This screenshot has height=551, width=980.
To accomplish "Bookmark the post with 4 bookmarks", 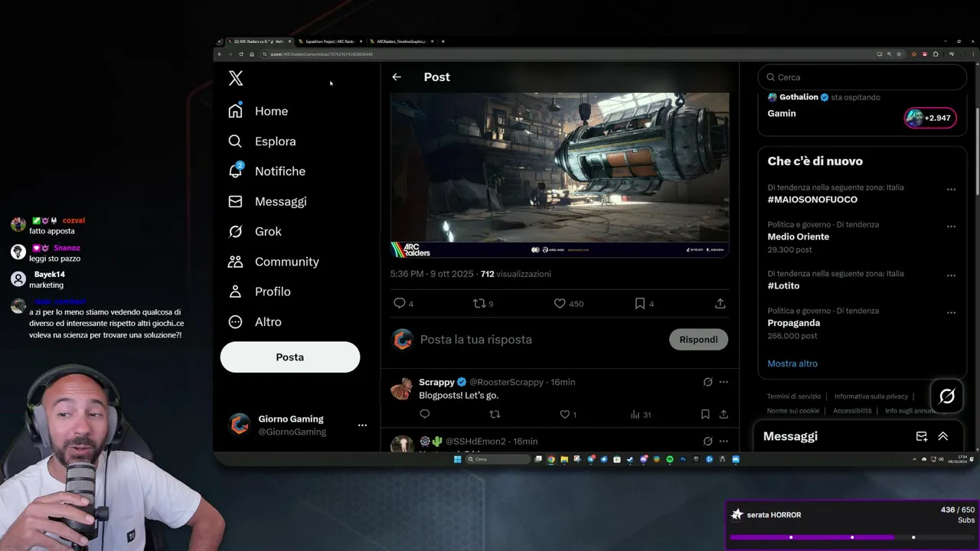I will tap(640, 304).
